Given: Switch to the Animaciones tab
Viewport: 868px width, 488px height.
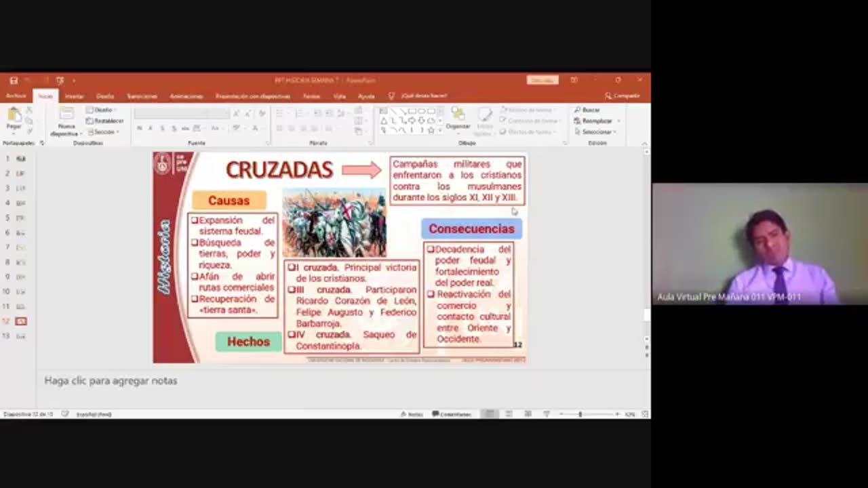Looking at the screenshot, I should [186, 96].
